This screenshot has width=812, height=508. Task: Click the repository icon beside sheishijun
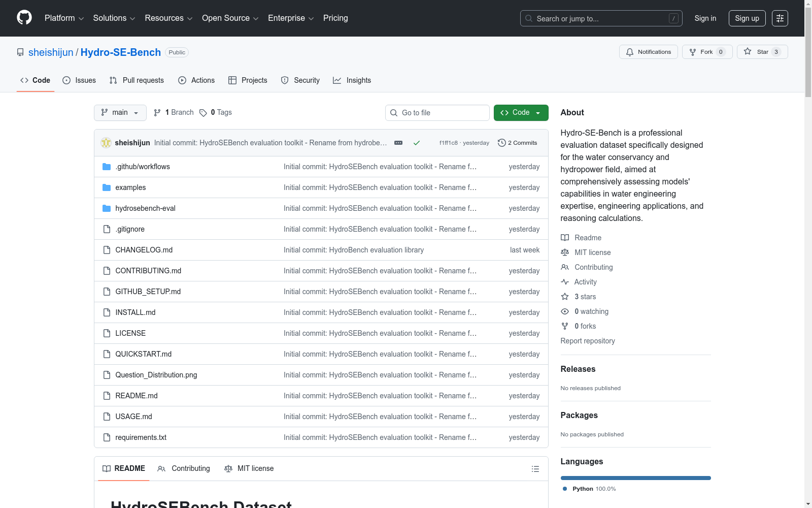[20, 52]
